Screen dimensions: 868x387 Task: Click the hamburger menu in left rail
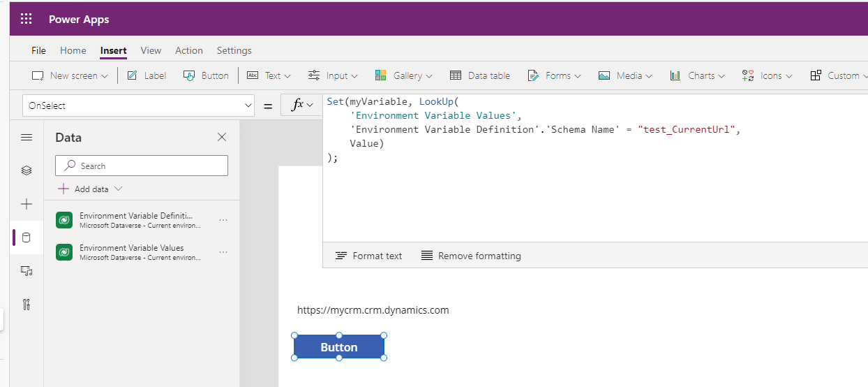[x=27, y=138]
